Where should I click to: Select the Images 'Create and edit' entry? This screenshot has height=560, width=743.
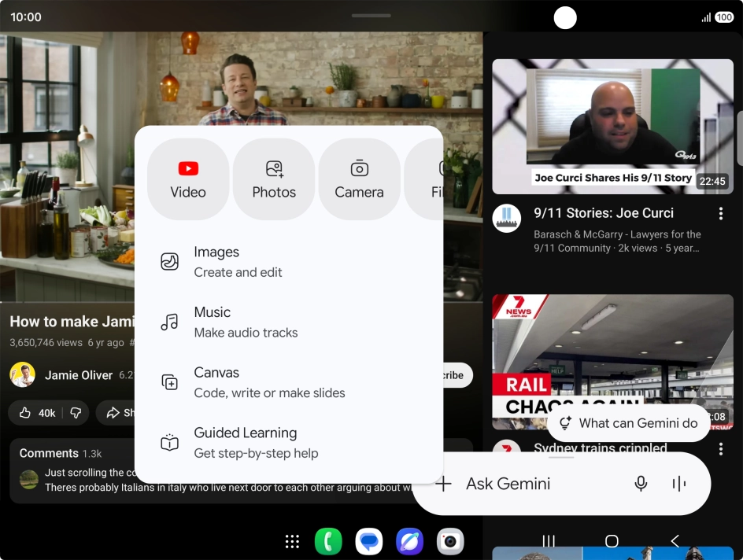point(289,262)
